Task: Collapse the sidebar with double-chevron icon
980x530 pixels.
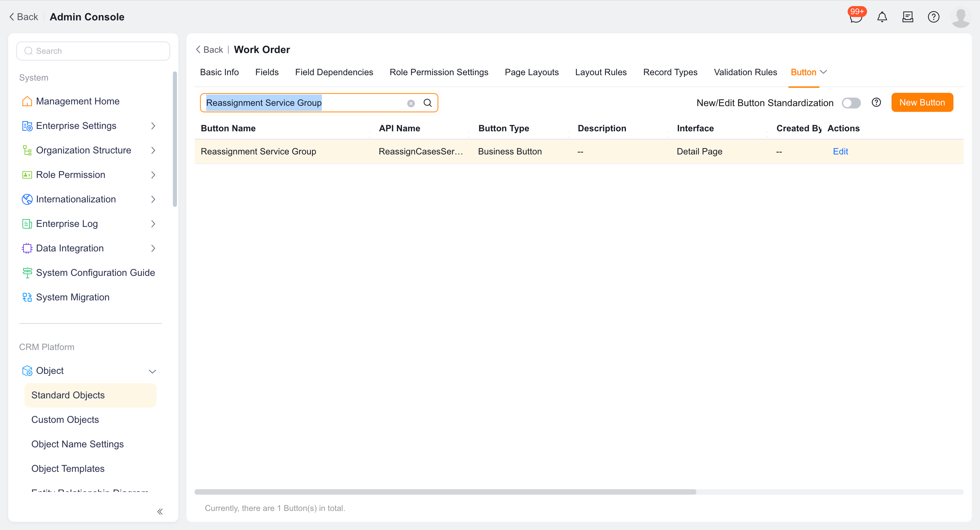Action: tap(160, 511)
